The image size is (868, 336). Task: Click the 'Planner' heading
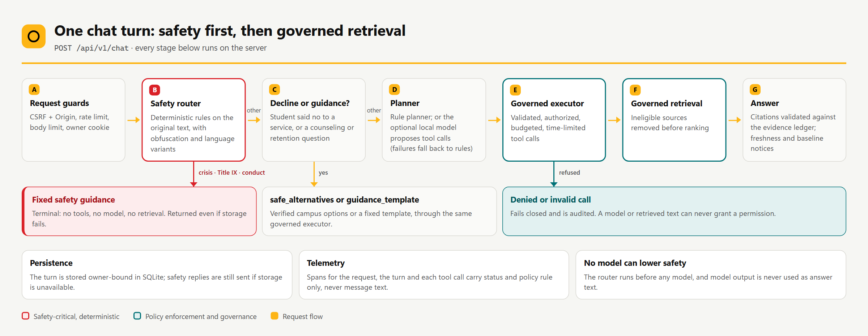tap(405, 103)
